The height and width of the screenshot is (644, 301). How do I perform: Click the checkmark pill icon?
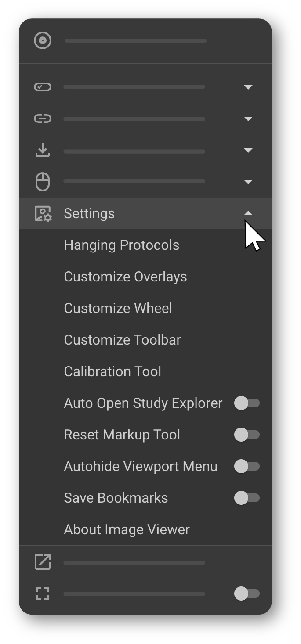(x=43, y=87)
